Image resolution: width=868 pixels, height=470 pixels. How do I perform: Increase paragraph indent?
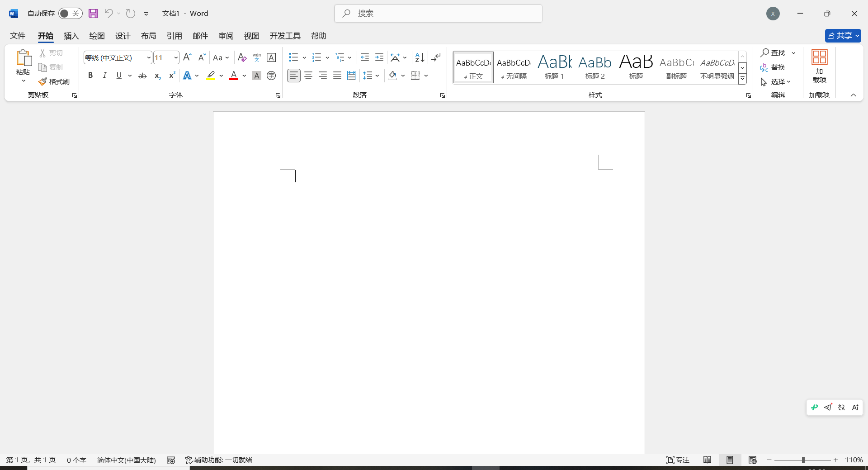click(379, 57)
